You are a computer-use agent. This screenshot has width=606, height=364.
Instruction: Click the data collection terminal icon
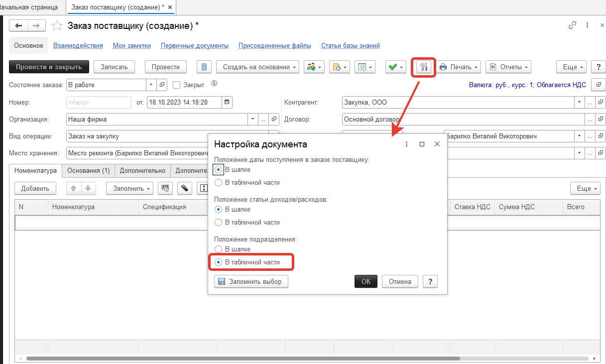click(x=184, y=188)
